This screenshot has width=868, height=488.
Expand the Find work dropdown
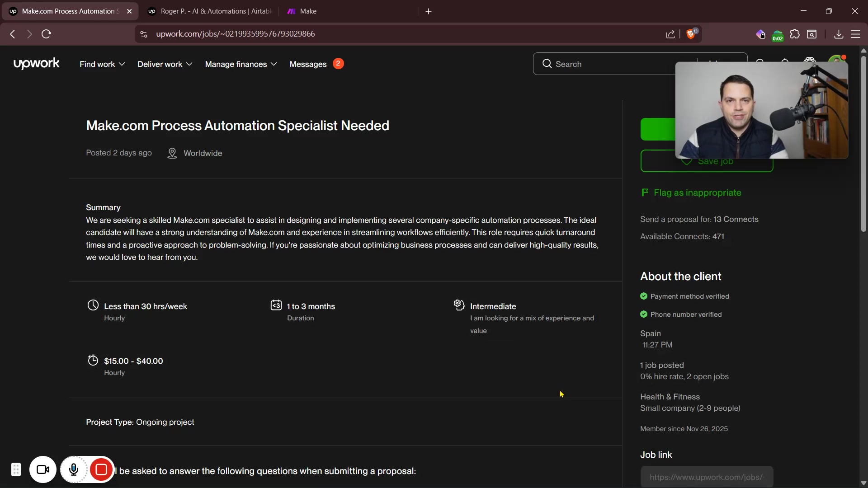(102, 64)
